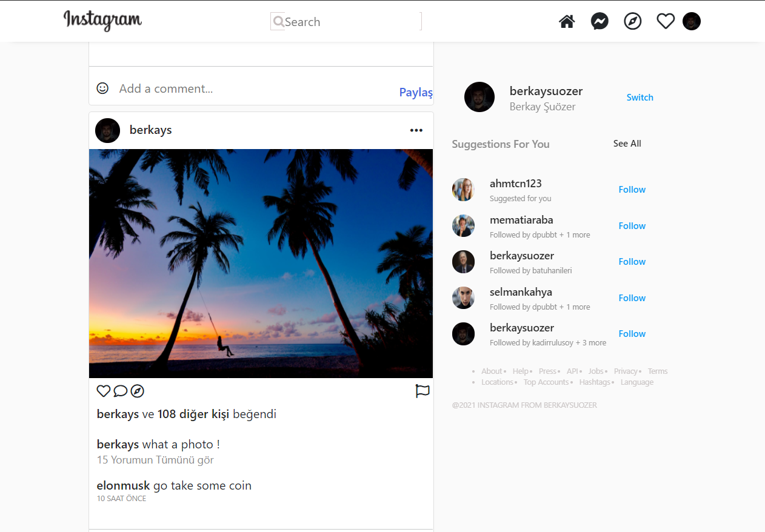This screenshot has width=765, height=532.
Task: Open the Home feed icon
Action: pyautogui.click(x=566, y=21)
